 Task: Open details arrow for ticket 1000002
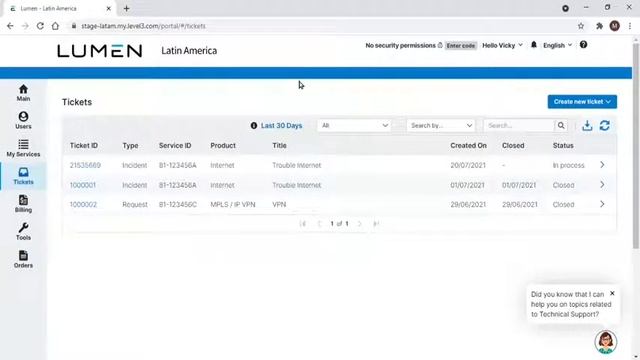pos(602,204)
